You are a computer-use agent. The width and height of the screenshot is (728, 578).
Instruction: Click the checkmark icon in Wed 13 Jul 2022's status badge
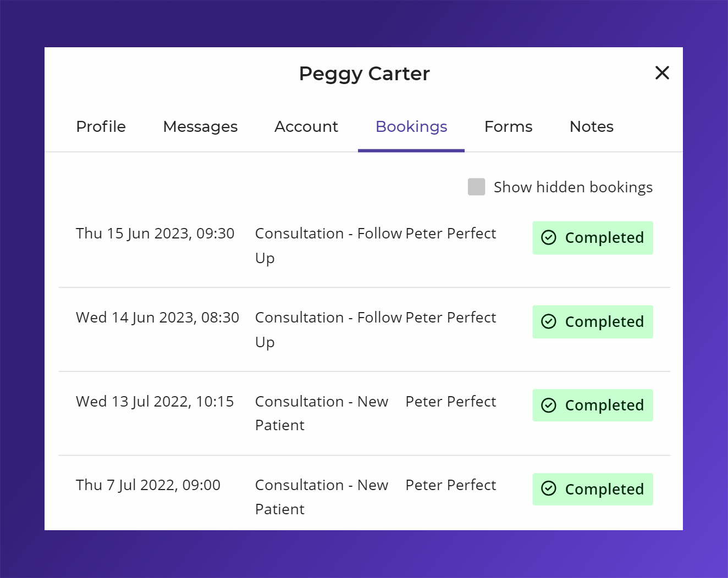point(549,405)
